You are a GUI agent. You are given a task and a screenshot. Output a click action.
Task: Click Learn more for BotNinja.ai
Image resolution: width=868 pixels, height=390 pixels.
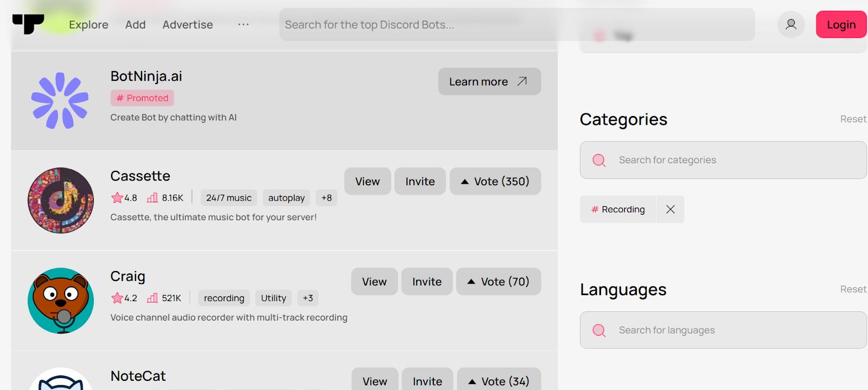[x=489, y=81]
